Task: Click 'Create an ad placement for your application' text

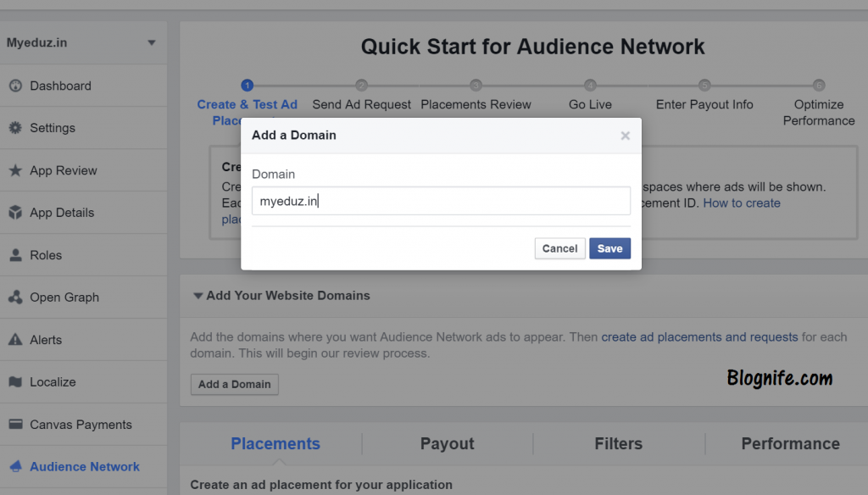Action: point(321,485)
